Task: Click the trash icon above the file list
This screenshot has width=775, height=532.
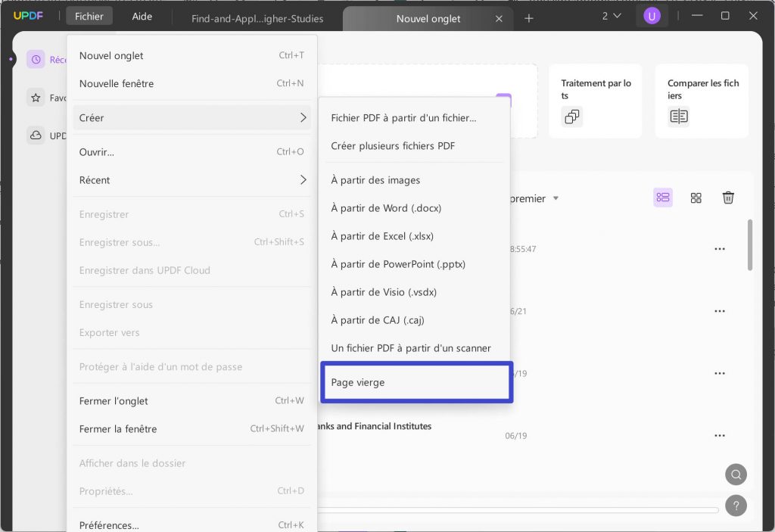Action: 728,198
